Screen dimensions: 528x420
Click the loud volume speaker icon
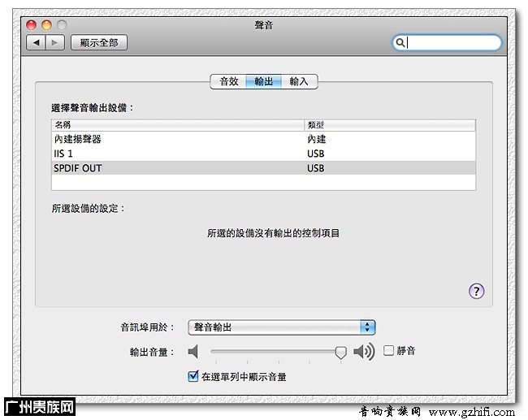point(364,352)
